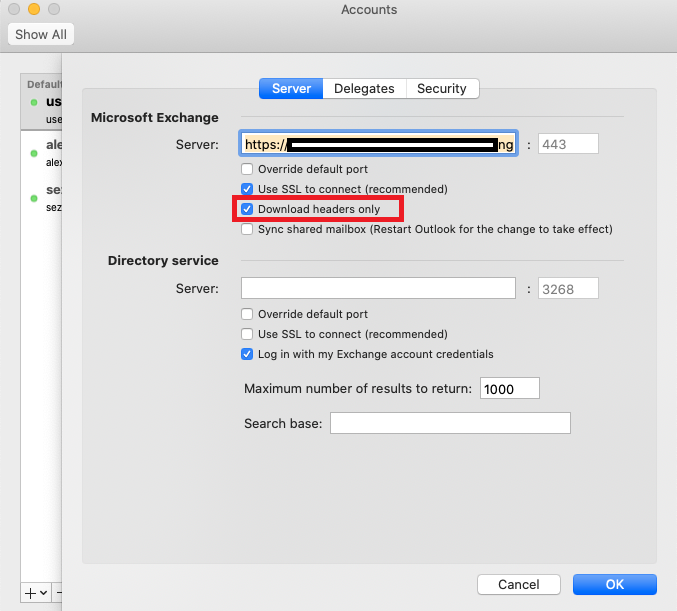Click the Directory service server field
This screenshot has width=677, height=611.
(378, 288)
